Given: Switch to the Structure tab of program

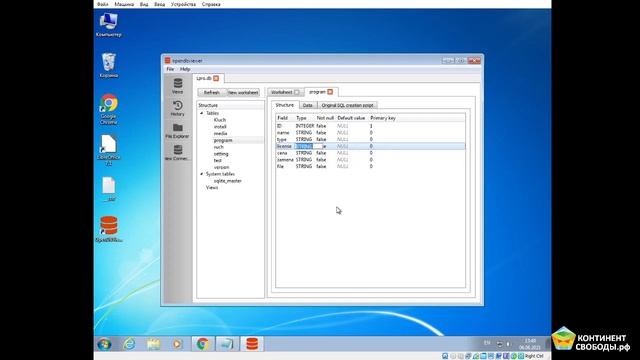Looking at the screenshot, I should 284,105.
